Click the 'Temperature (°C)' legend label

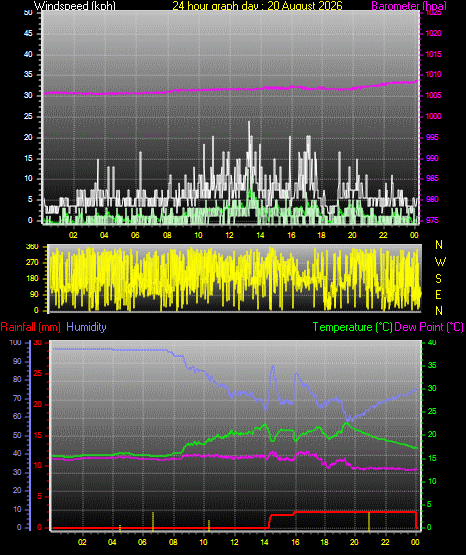352,327
